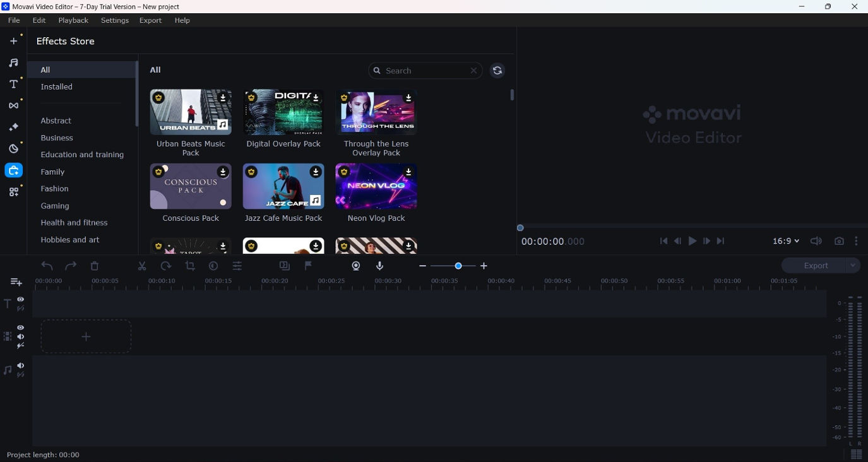Open the Import (plus) tab in sidebar

click(14, 41)
